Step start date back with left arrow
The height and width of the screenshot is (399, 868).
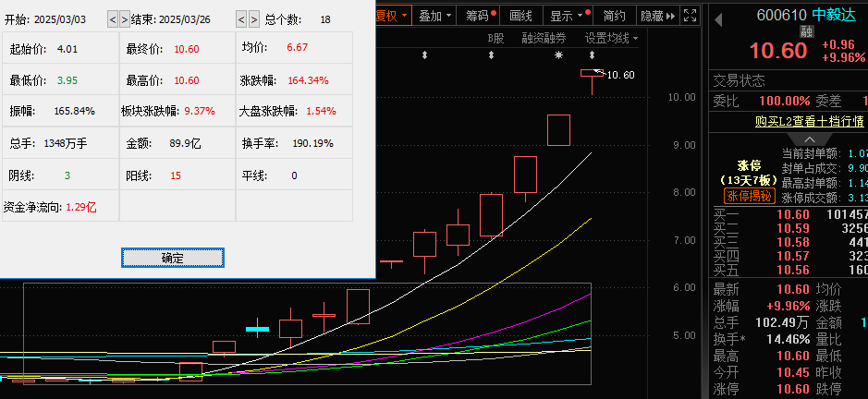click(x=112, y=18)
